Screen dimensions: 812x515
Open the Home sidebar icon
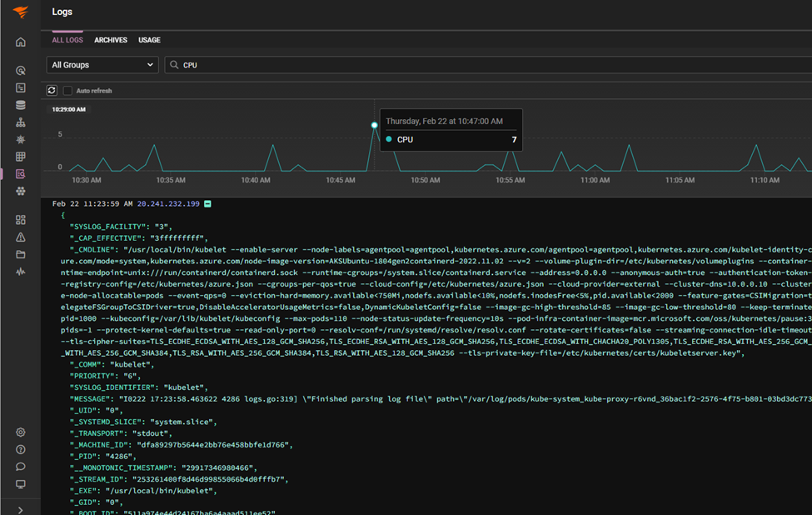[x=21, y=42]
